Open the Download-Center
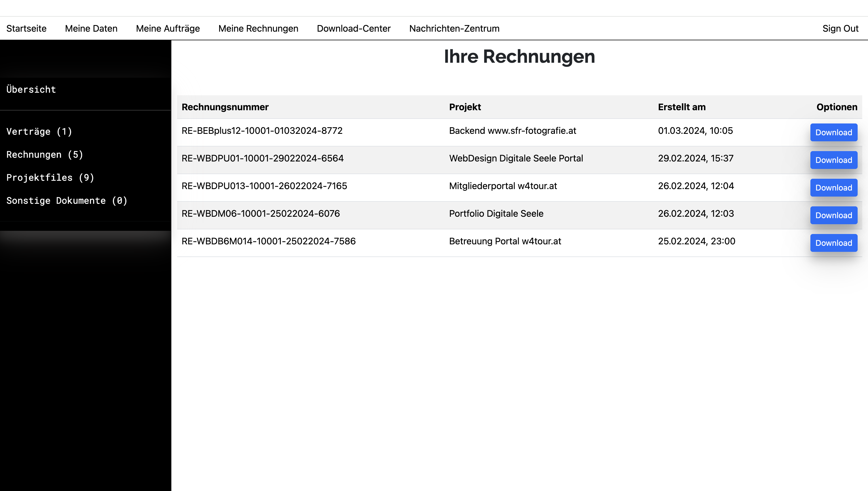Screen dimensions: 868x491 point(354,28)
